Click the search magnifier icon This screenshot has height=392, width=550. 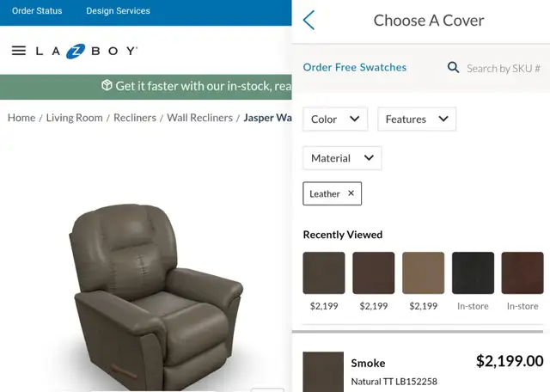[453, 67]
